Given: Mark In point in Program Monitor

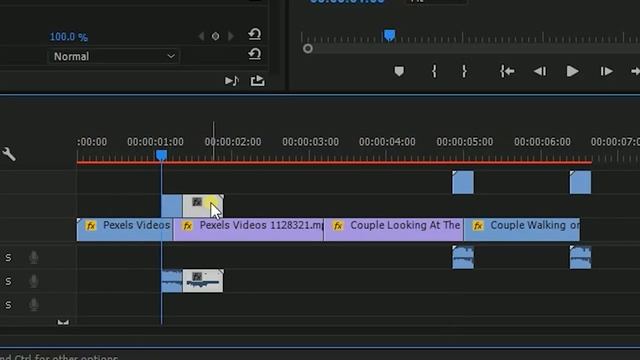Looking at the screenshot, I should [434, 71].
